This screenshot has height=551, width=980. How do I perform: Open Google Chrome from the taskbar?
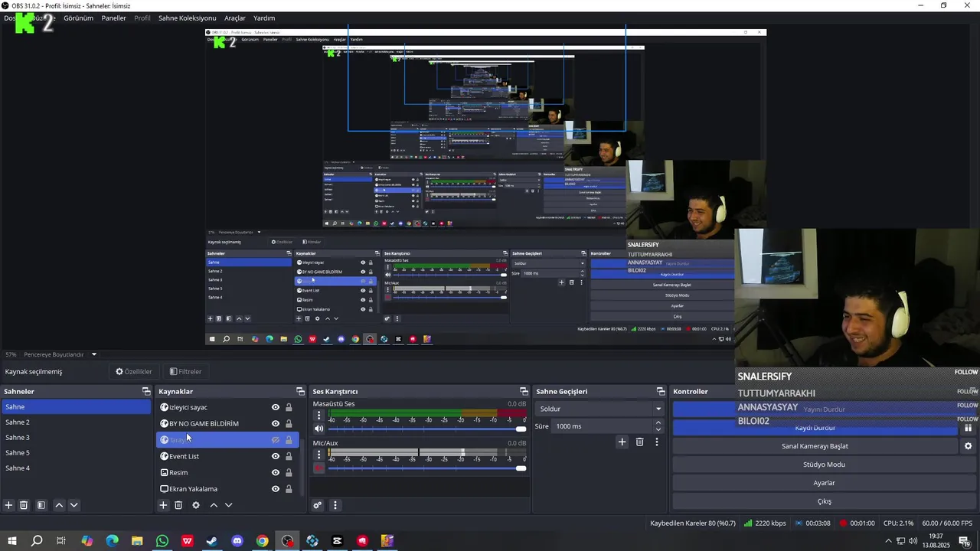[263, 541]
